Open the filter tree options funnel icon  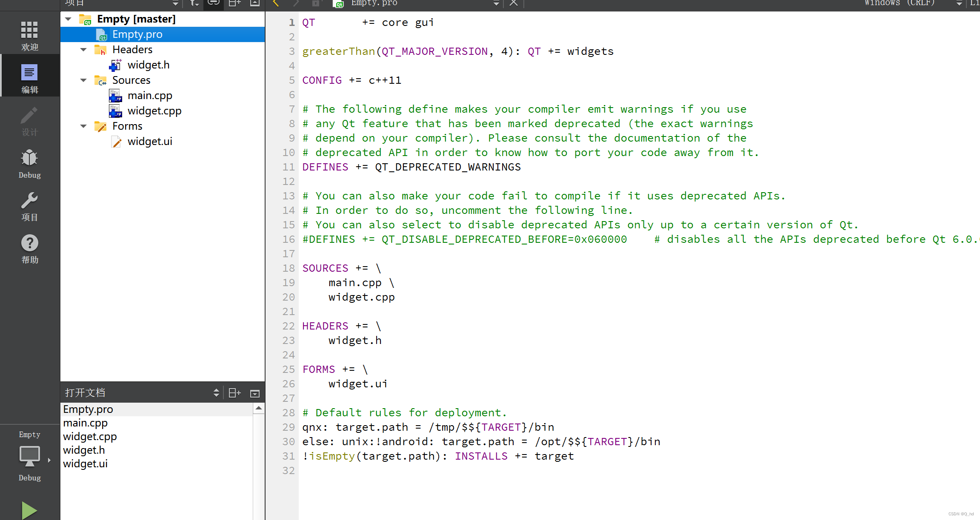point(194,3)
